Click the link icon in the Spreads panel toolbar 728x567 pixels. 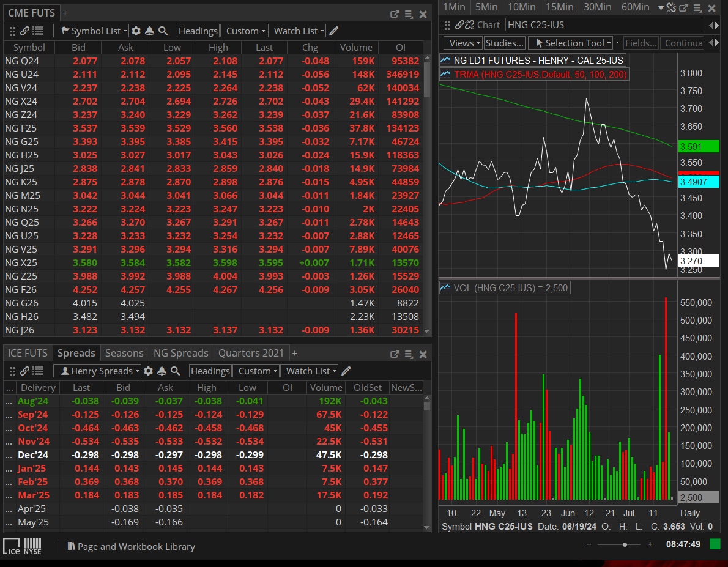[x=24, y=371]
